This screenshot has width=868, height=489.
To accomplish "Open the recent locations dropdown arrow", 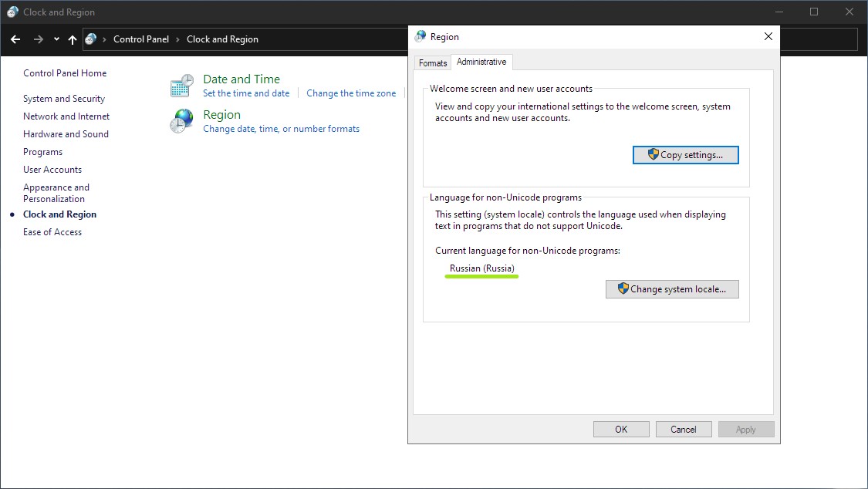I will (56, 39).
